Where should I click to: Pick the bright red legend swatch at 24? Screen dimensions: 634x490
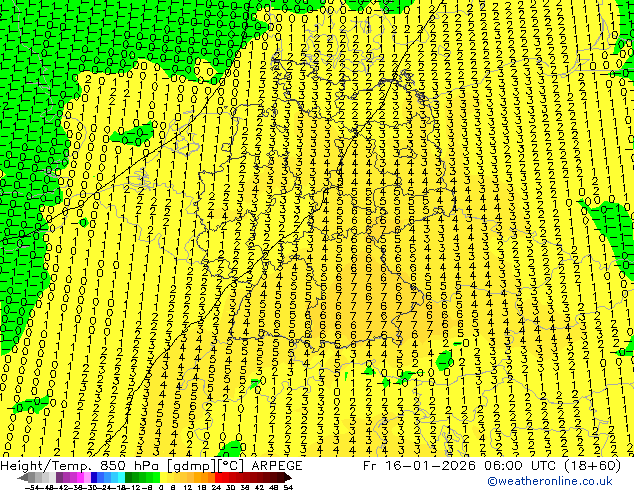(x=218, y=477)
